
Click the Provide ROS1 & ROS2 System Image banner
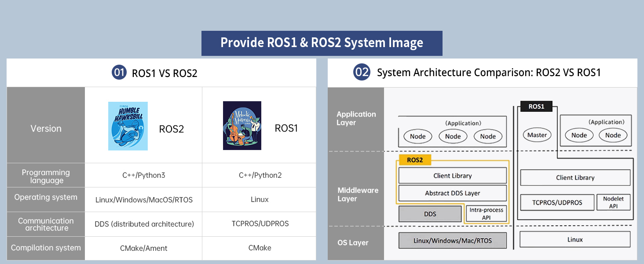click(x=322, y=43)
